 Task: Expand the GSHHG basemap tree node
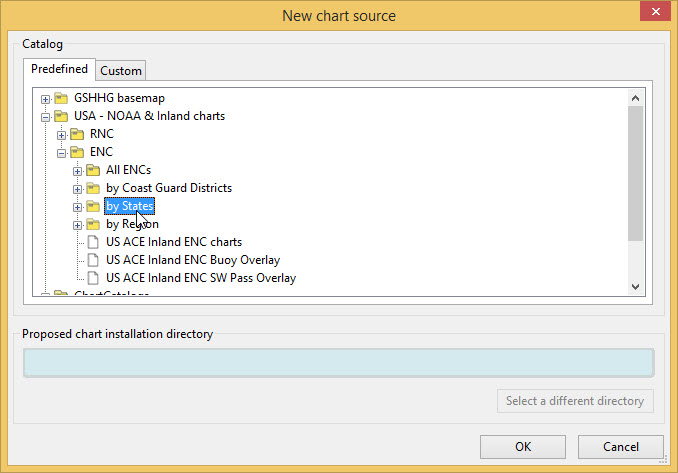[x=45, y=99]
